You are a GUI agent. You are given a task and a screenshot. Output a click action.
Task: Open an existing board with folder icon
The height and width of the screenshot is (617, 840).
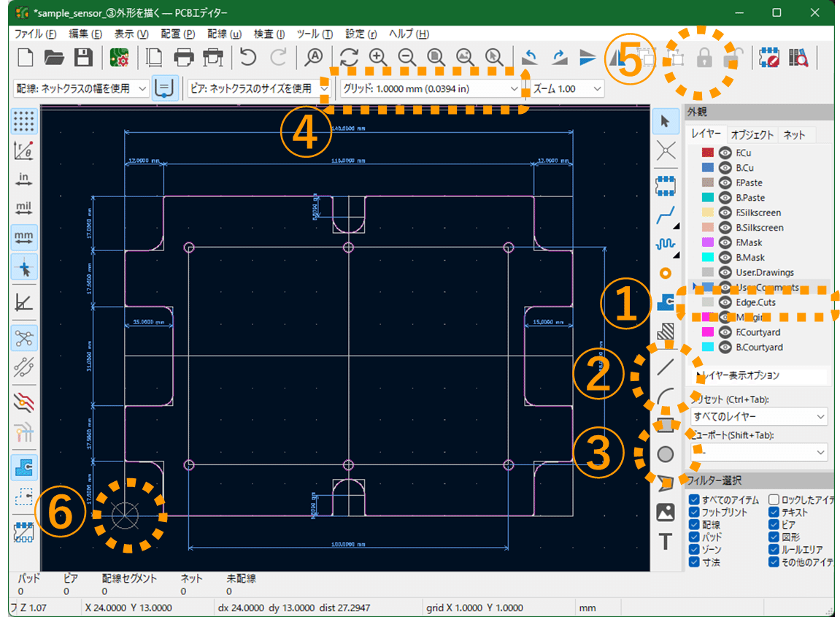coord(53,58)
